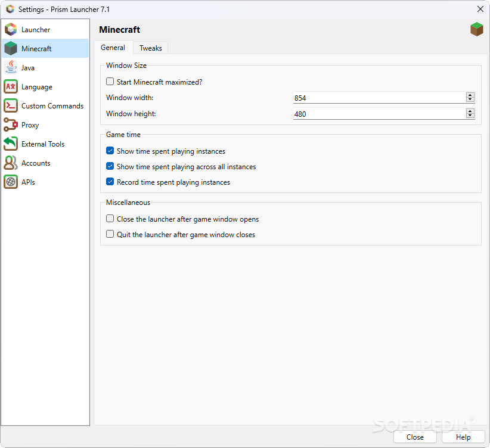Image resolution: width=490 pixels, height=448 pixels.
Task: Open the Accounts entry text
Action: tap(36, 163)
